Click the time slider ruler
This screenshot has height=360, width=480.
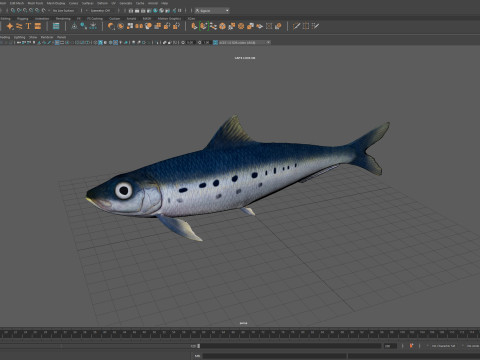pyautogui.click(x=240, y=334)
